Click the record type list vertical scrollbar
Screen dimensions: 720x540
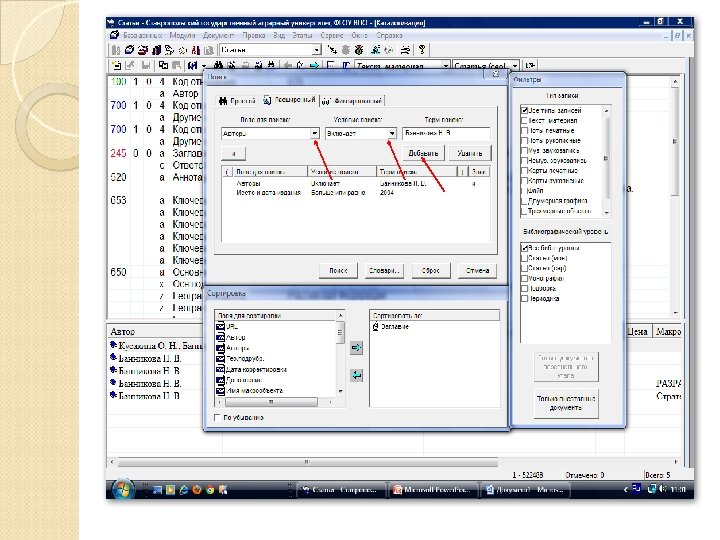606,161
